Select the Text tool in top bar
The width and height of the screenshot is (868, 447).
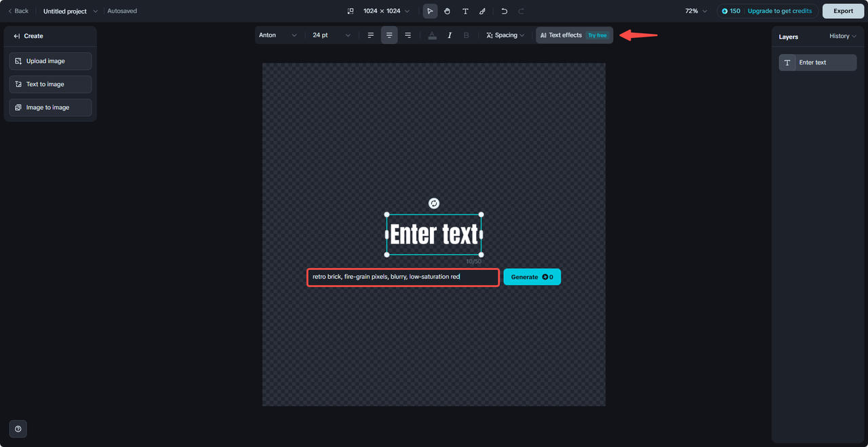465,11
